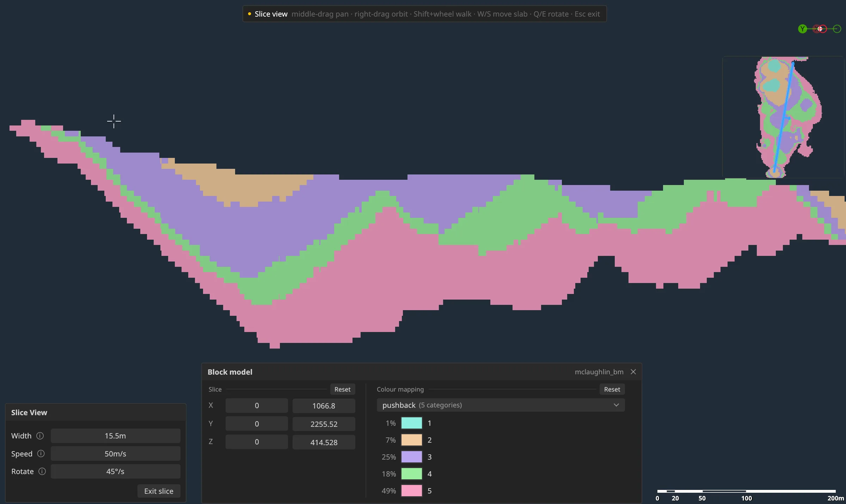This screenshot has height=504, width=846.
Task: Click the minimap overview thumbnail
Action: click(x=783, y=117)
